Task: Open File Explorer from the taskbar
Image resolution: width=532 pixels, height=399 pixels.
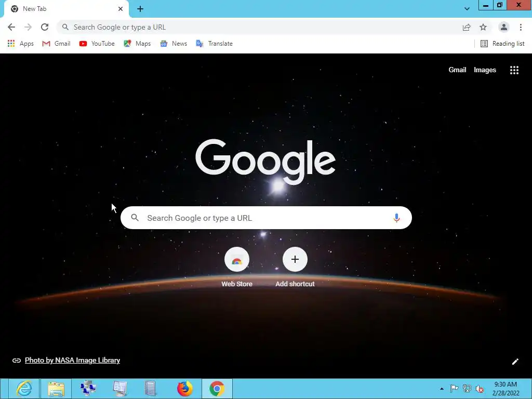Action: pos(56,389)
